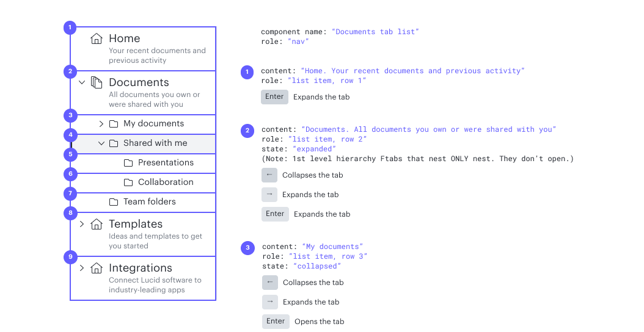
Task: Click the Home tab house icon
Action: click(97, 39)
